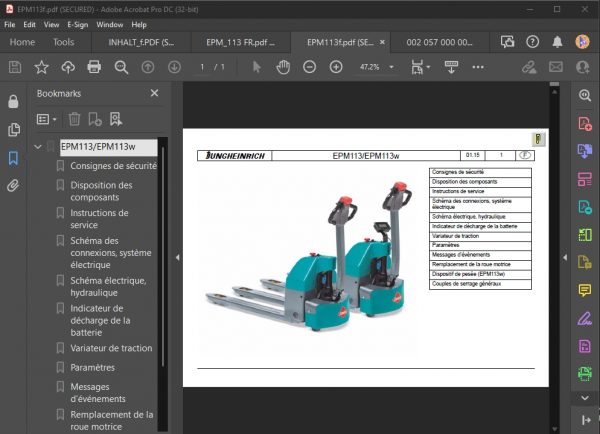Open the find text magnifier
This screenshot has width=600, height=434.
(x=121, y=67)
